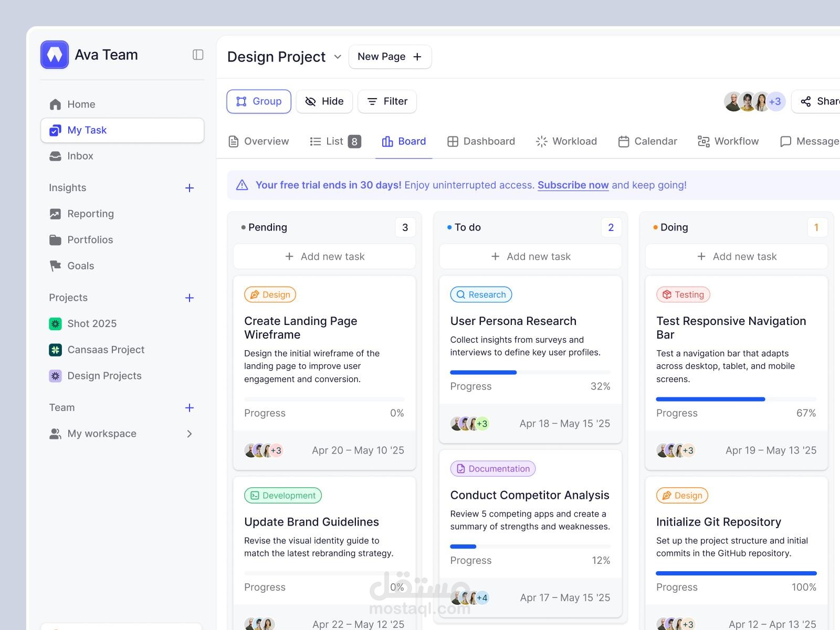Click the Development tag label
840x630 pixels.
tap(282, 496)
